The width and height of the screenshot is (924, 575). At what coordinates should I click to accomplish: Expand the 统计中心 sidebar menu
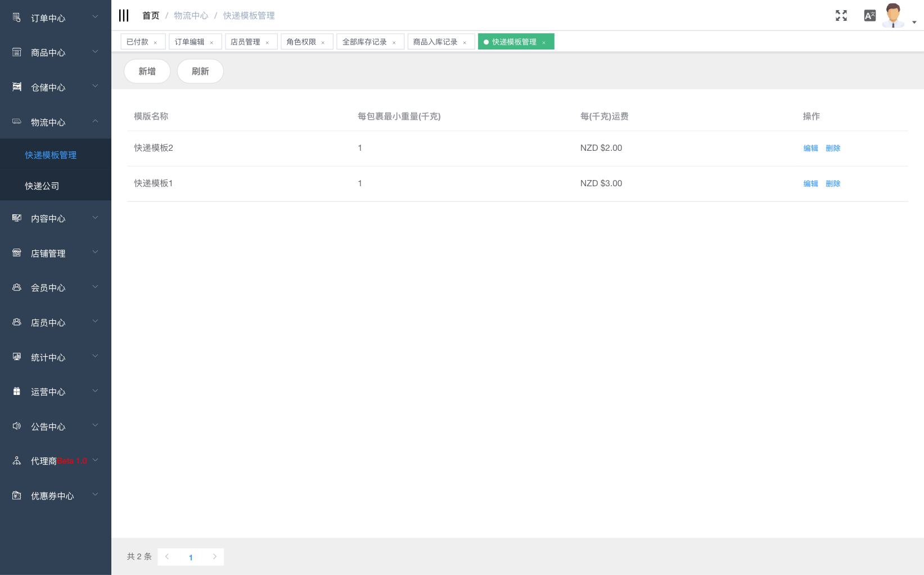pyautogui.click(x=55, y=358)
